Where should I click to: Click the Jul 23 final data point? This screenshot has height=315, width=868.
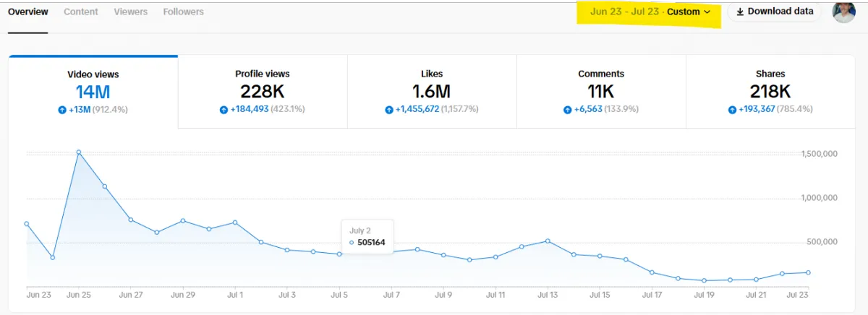coord(808,272)
